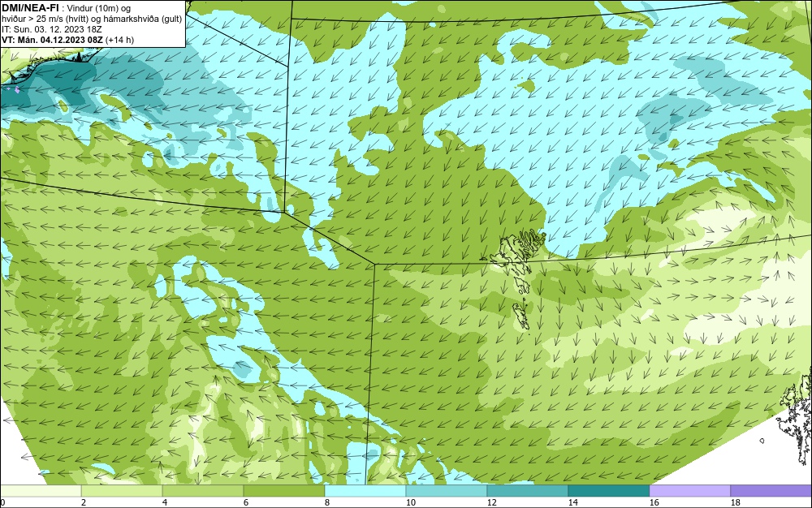The width and height of the screenshot is (812, 508).
Task: Click the 16–18 m/s lavender legend swatch
Action: pos(689,491)
